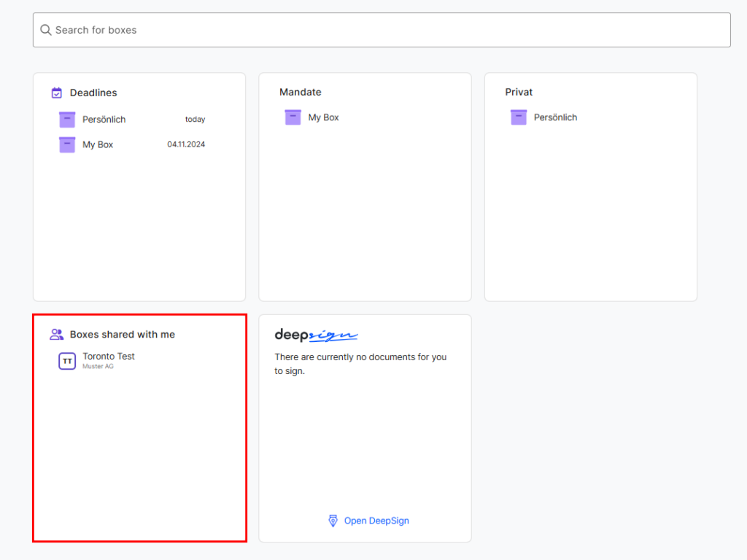Click the My Box icon under Deadlines
The height and width of the screenshot is (560, 747).
tap(67, 144)
